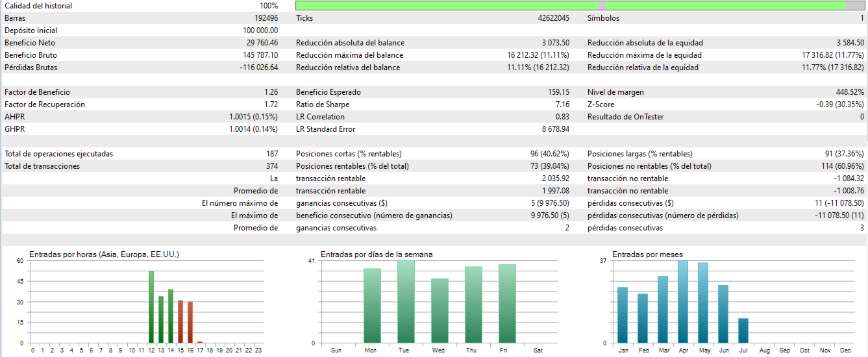Select the value 11.77% (17 316.82)

(833, 68)
